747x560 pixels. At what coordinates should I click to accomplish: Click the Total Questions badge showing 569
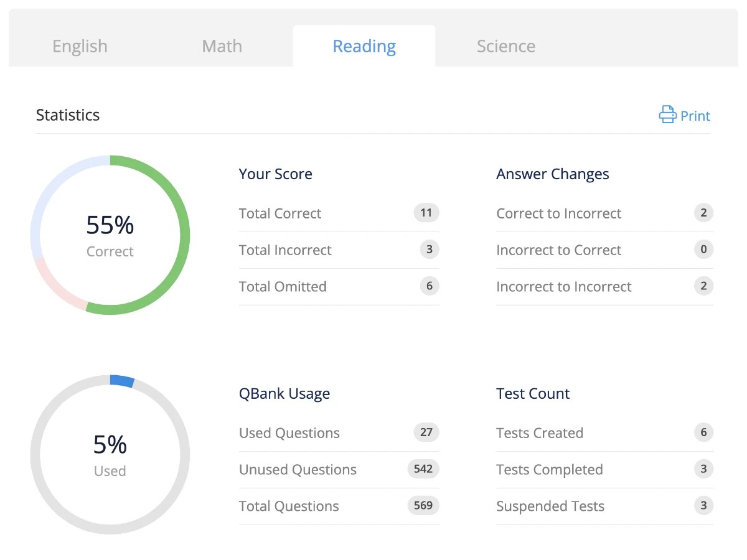(x=423, y=506)
